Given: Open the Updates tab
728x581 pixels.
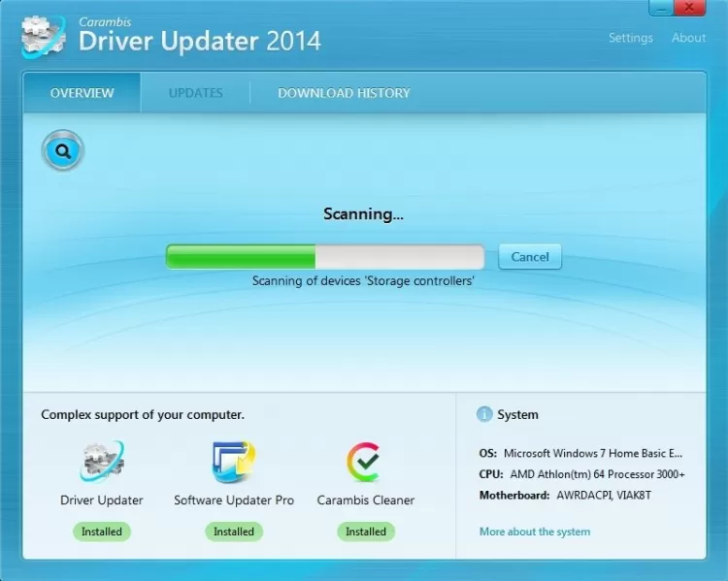Looking at the screenshot, I should (x=195, y=93).
